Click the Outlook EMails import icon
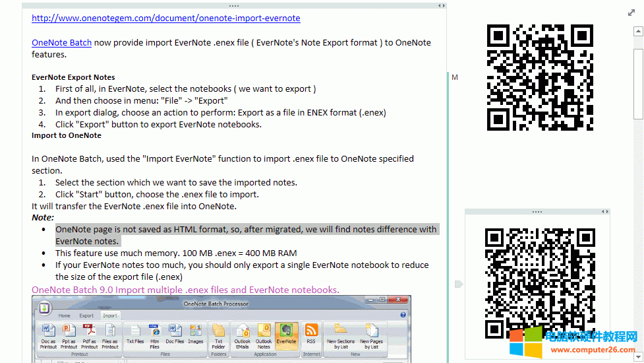Viewport: 644px width, 363px height. (x=243, y=337)
